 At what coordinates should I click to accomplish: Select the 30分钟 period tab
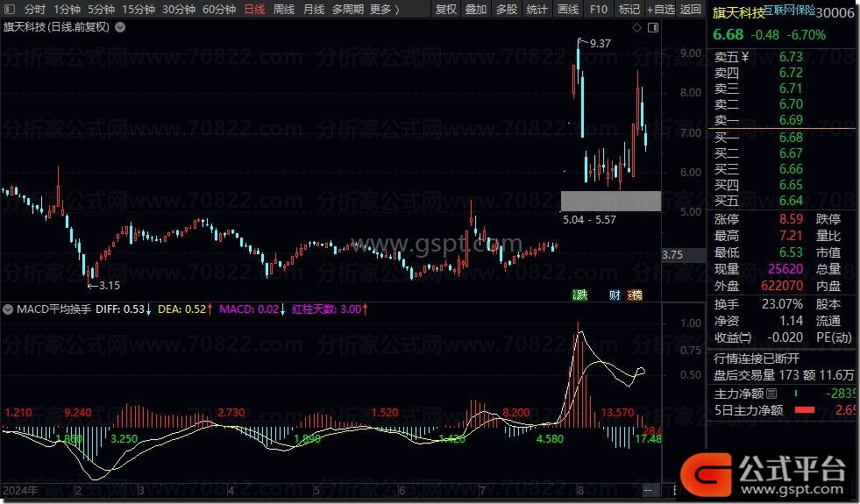(179, 10)
